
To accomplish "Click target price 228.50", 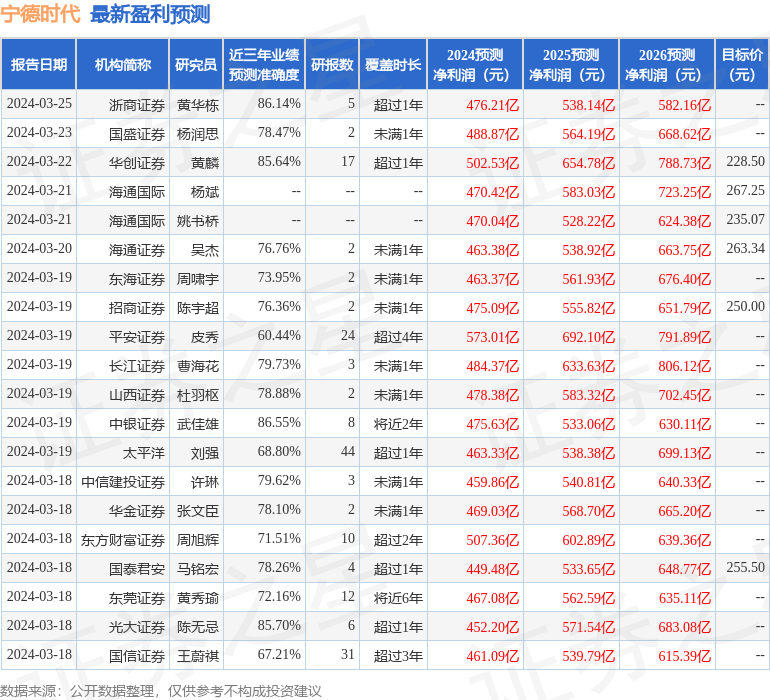I will 745,162.
